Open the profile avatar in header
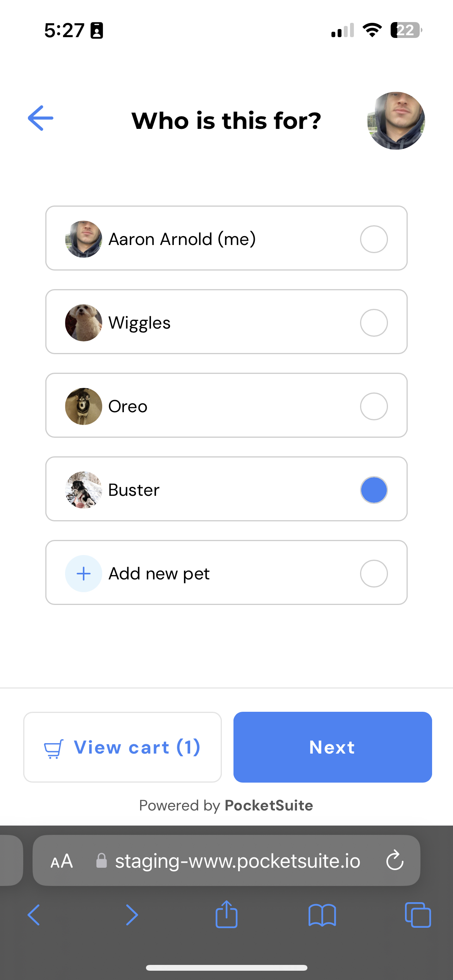Image resolution: width=453 pixels, height=980 pixels. (x=396, y=120)
